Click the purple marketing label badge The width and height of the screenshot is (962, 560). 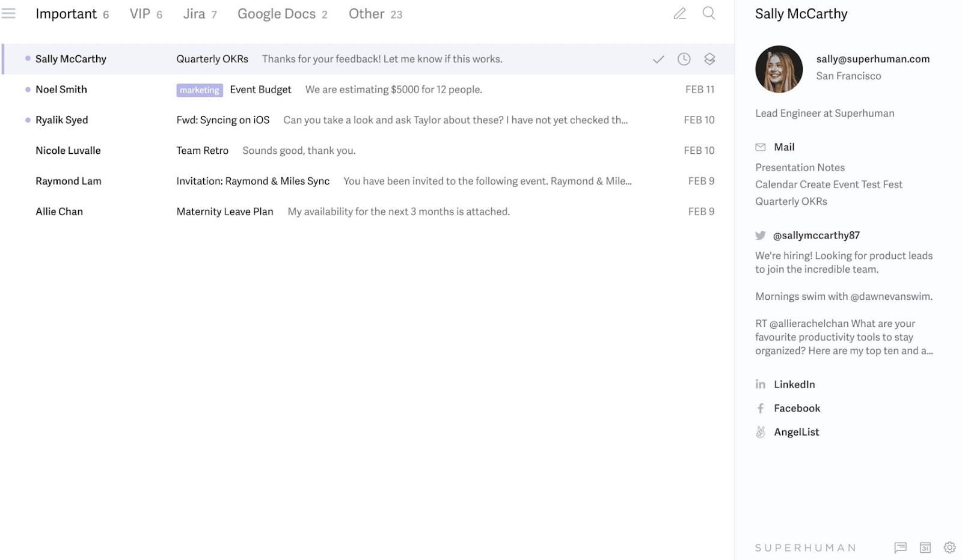pos(199,90)
